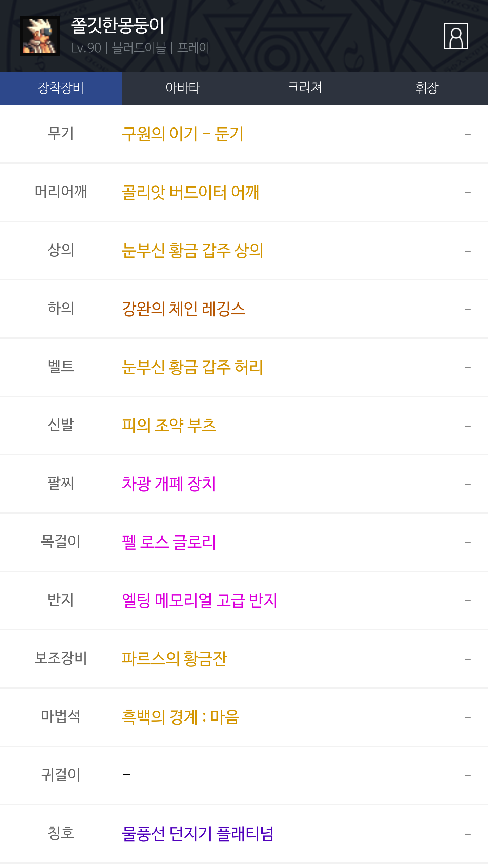Tap character name 쫄깃한몽둥이
The width and height of the screenshot is (488, 868).
(x=118, y=26)
